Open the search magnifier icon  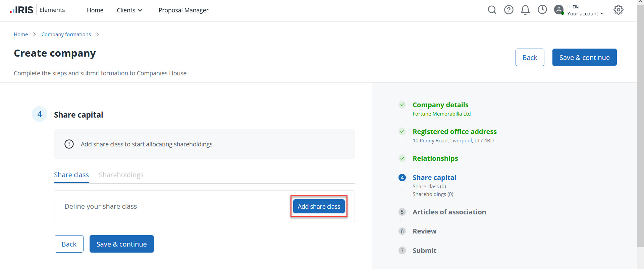coord(492,10)
